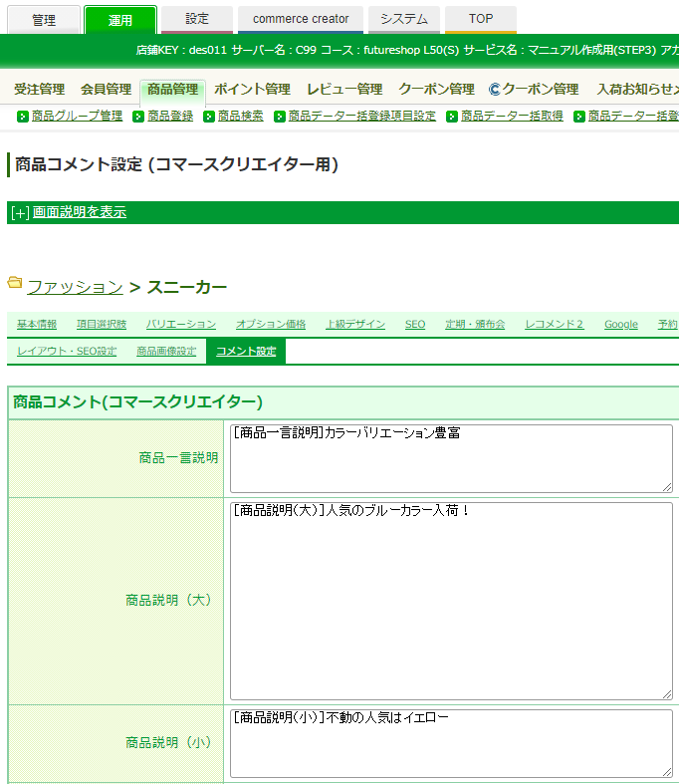Viewport: 679px width, 784px height.
Task: Click resize handle of 商品一言説明 textarea
Action: click(667, 487)
